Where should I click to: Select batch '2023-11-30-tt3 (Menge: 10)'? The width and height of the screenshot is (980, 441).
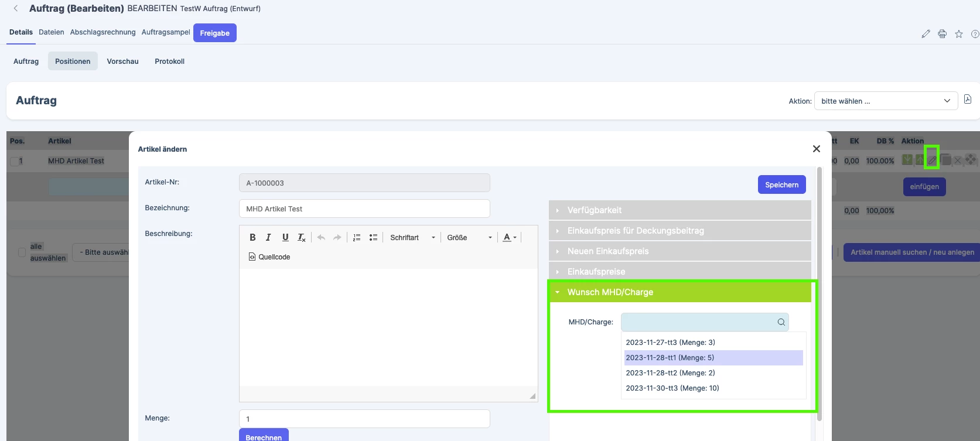[713, 388]
